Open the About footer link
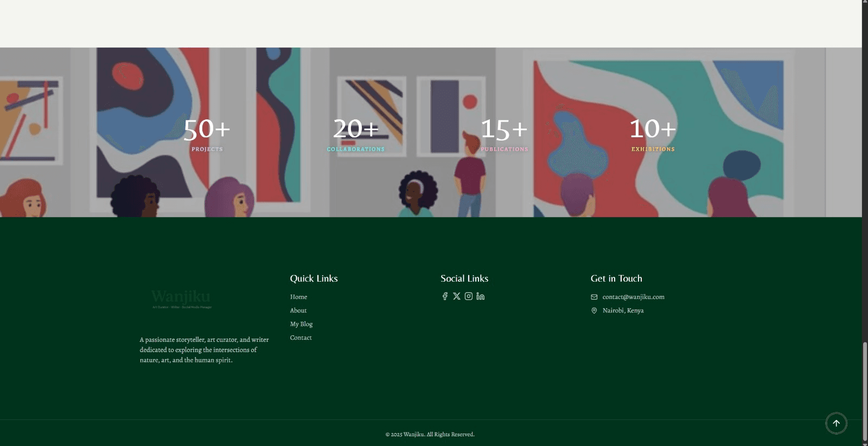Viewport: 868px width, 446px height. point(298,310)
